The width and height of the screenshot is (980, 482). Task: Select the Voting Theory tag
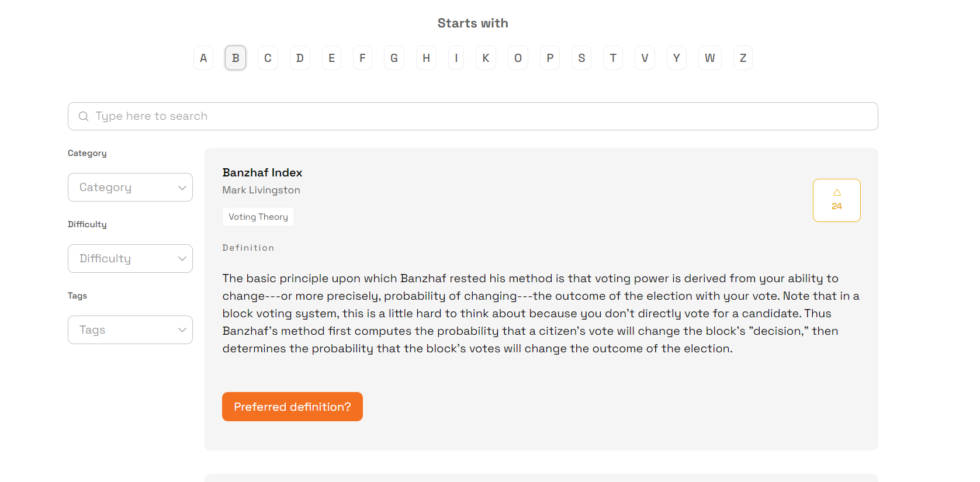[258, 217]
